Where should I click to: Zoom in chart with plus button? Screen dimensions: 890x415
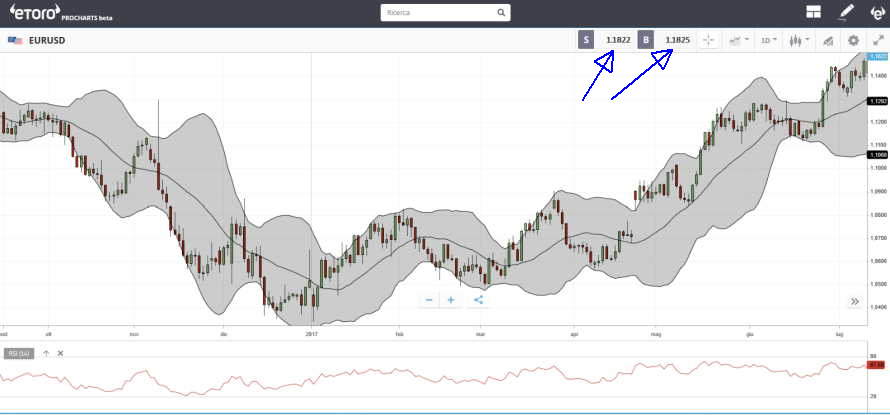pyautogui.click(x=451, y=299)
